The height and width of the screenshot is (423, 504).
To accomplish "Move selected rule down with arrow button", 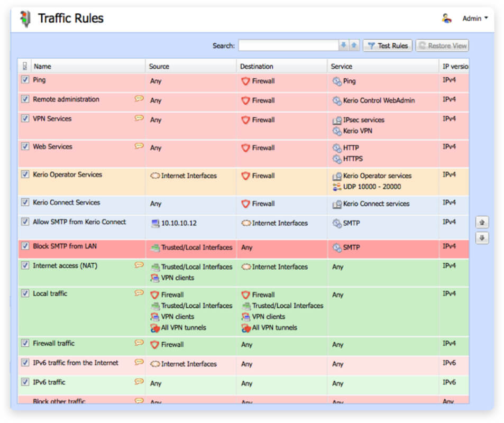I will [x=482, y=238].
